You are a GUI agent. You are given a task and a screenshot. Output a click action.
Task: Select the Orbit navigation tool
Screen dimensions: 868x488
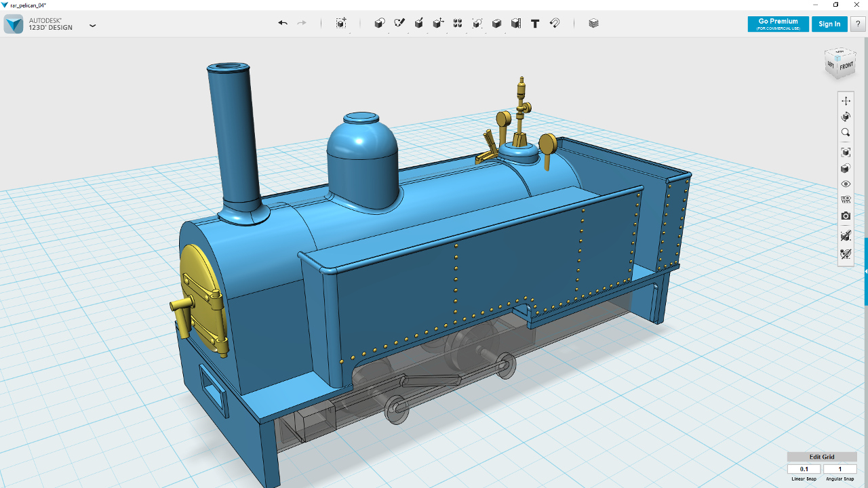pyautogui.click(x=846, y=117)
